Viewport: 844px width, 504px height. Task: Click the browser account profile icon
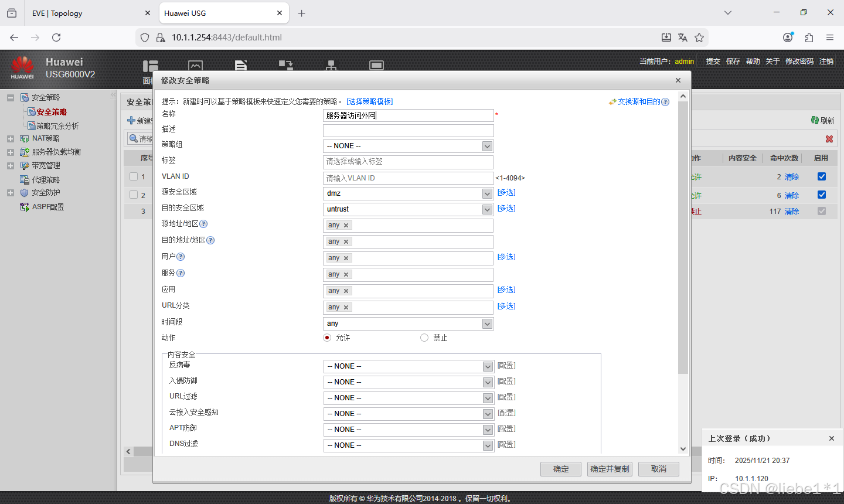788,38
